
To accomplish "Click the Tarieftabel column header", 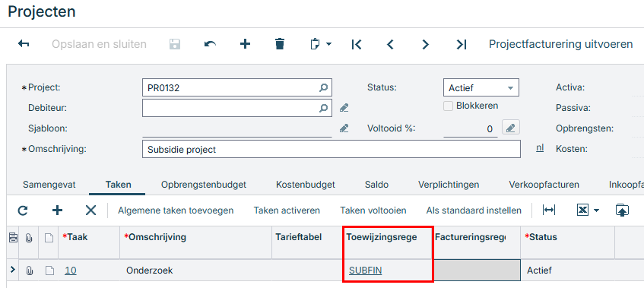I will (x=307, y=242).
